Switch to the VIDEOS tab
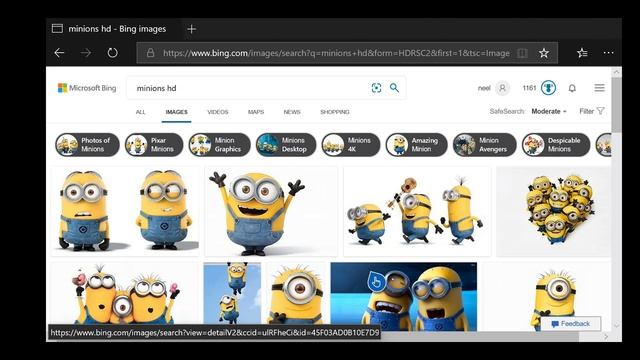This screenshot has width=640, height=360. tap(218, 112)
